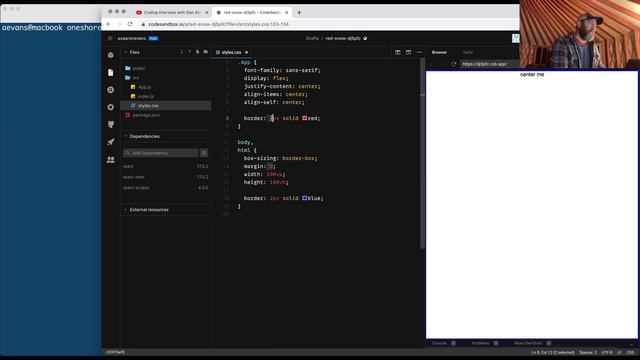Close the styles.css editor tab

click(x=247, y=52)
